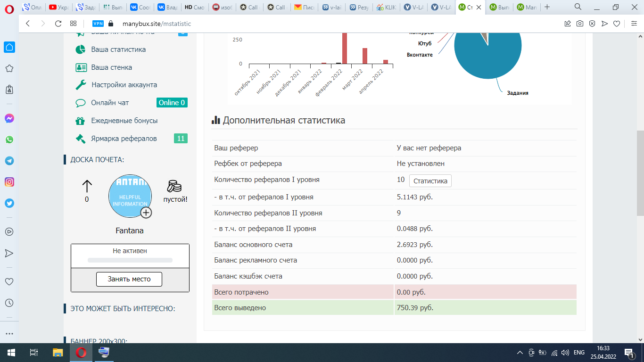This screenshot has height=362, width=644.
Task: Expand the sidebar three dots menu
Action: click(9, 333)
